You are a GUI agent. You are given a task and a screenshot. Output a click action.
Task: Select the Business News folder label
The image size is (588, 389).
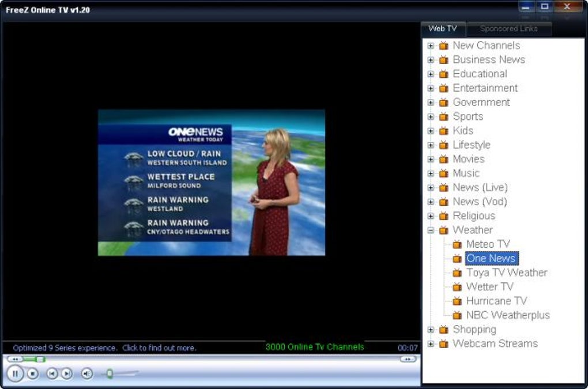(x=489, y=59)
